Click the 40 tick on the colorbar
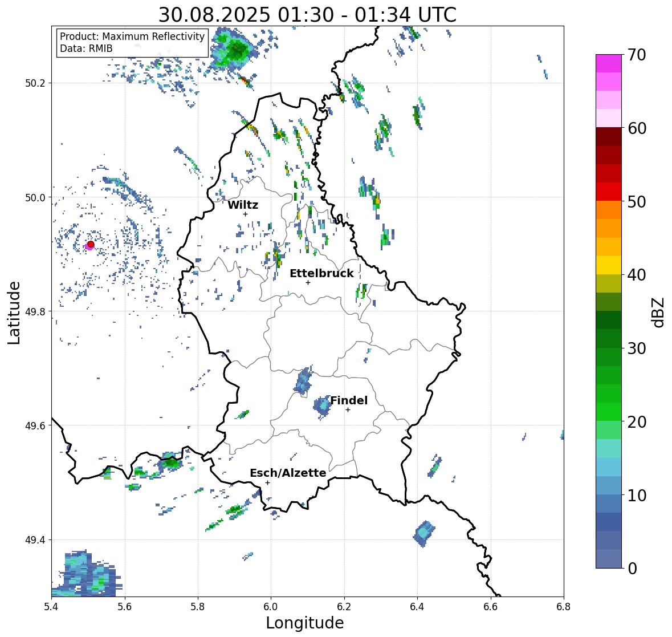672x637 pixels. point(637,275)
